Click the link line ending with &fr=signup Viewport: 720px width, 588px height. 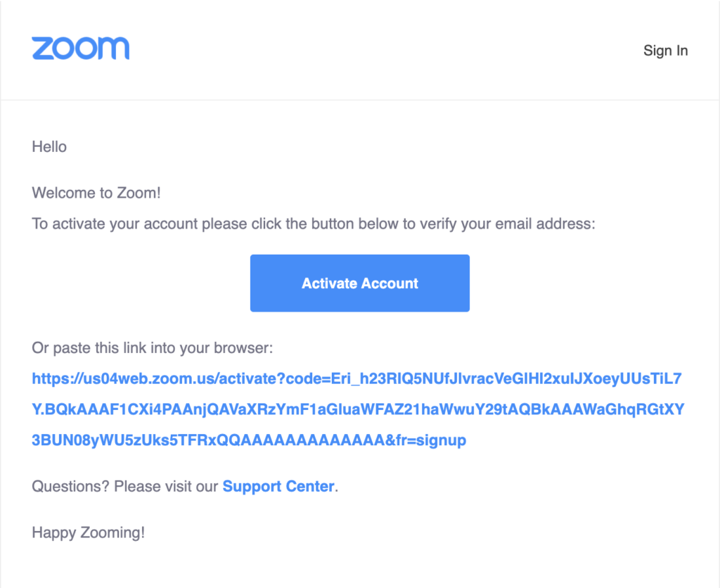249,440
